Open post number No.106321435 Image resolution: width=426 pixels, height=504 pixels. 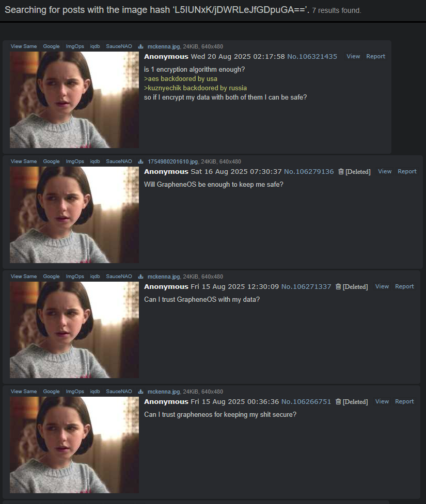[312, 57]
